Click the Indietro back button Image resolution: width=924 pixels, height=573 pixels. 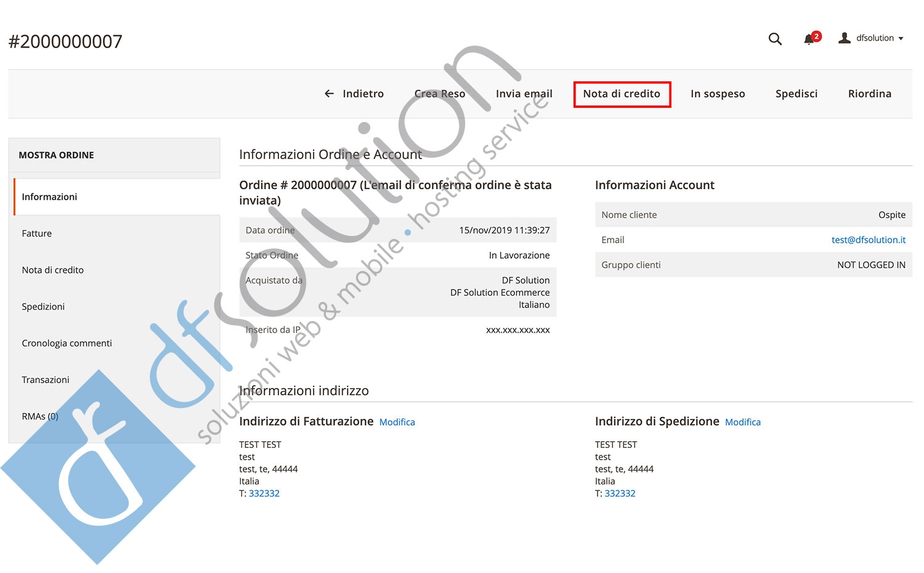pos(354,94)
